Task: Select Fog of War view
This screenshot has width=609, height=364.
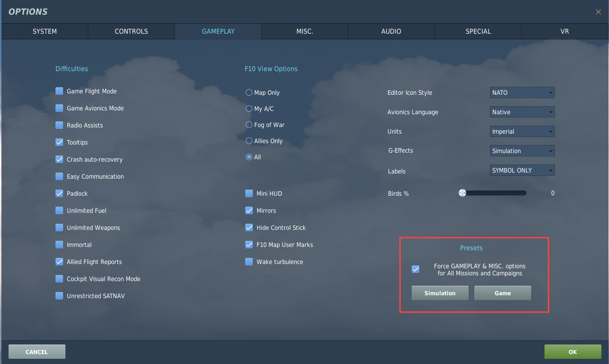Action: point(249,125)
